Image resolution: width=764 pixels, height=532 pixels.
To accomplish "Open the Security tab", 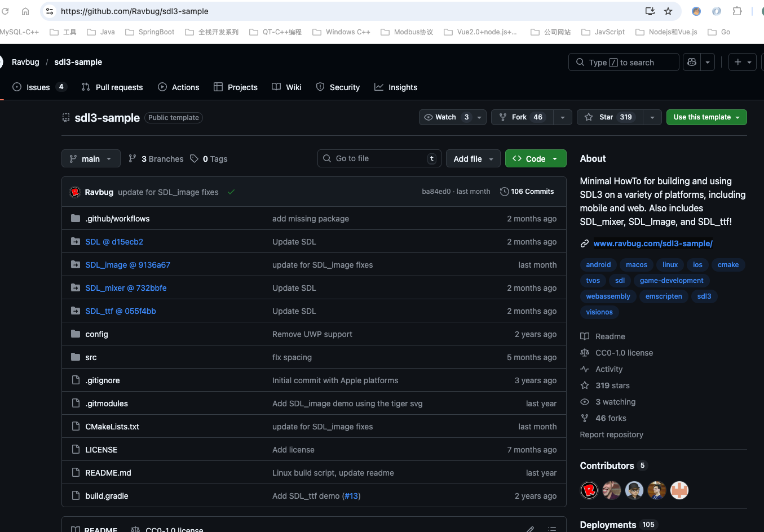I will [338, 87].
